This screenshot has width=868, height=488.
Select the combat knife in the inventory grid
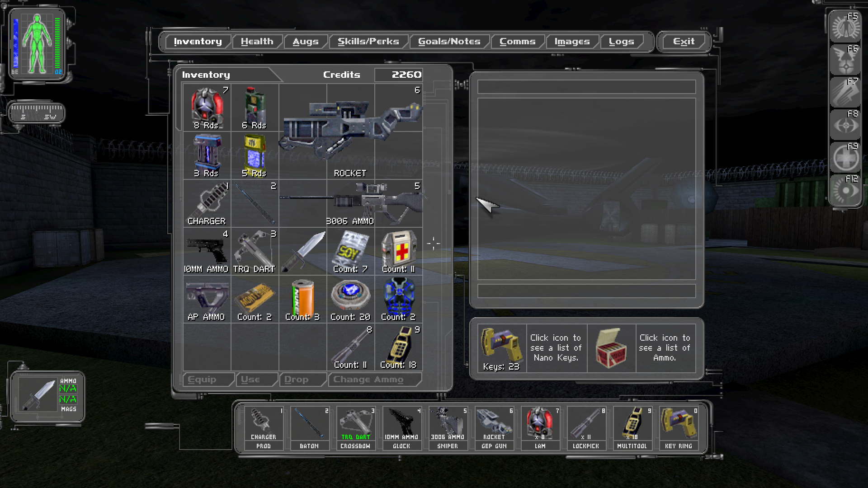[x=302, y=251]
